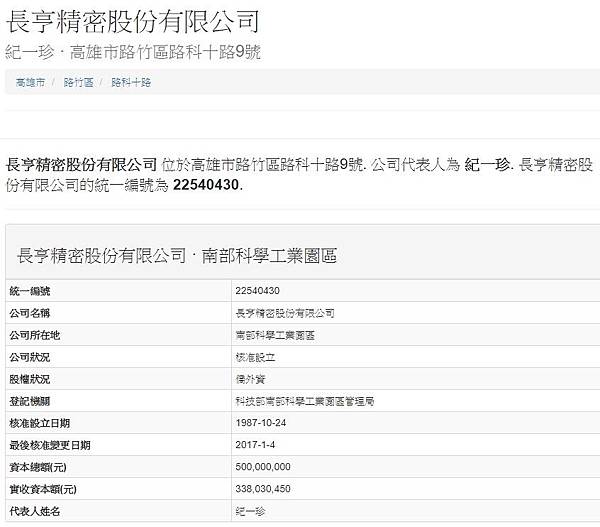Click the panel heading with 南部科學工業園區

177,256
